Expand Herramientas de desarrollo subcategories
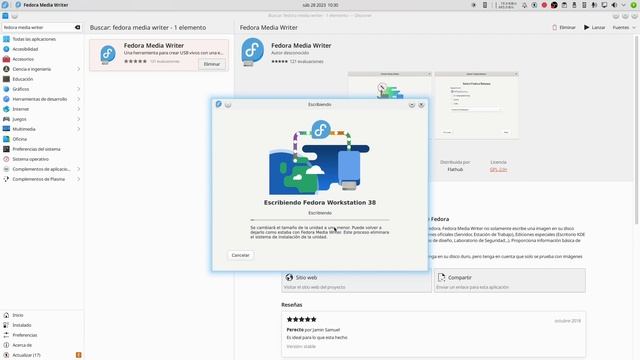Viewport: 640px width, 360px height. click(x=78, y=99)
